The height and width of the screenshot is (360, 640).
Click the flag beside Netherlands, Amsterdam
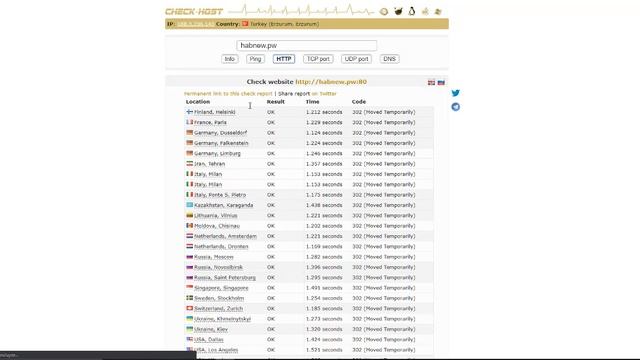pyautogui.click(x=189, y=236)
